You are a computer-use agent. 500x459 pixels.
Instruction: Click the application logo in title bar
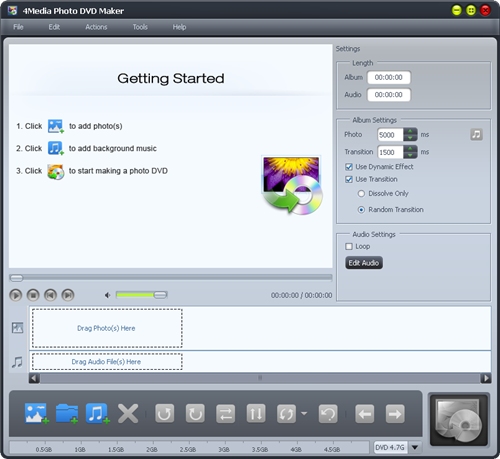13,11
